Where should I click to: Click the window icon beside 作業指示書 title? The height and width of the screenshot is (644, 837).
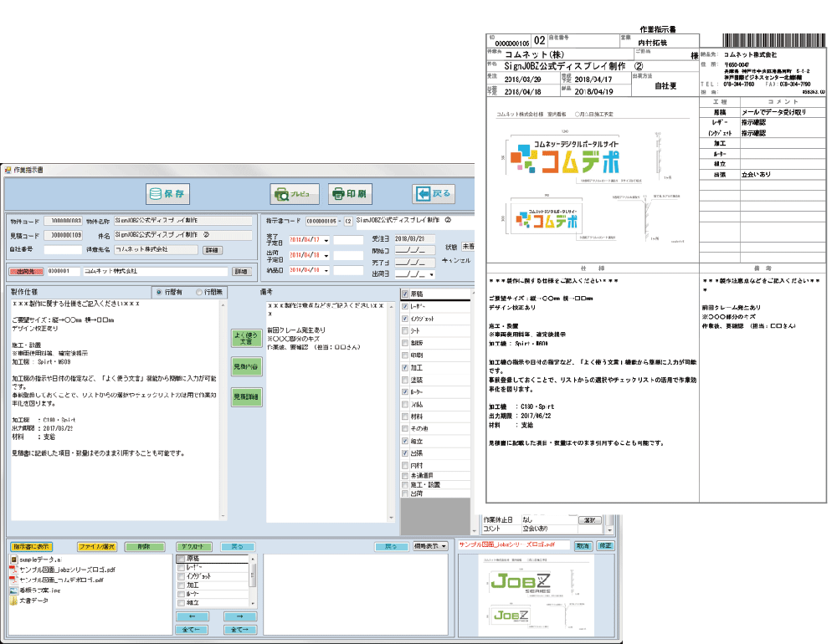point(8,170)
